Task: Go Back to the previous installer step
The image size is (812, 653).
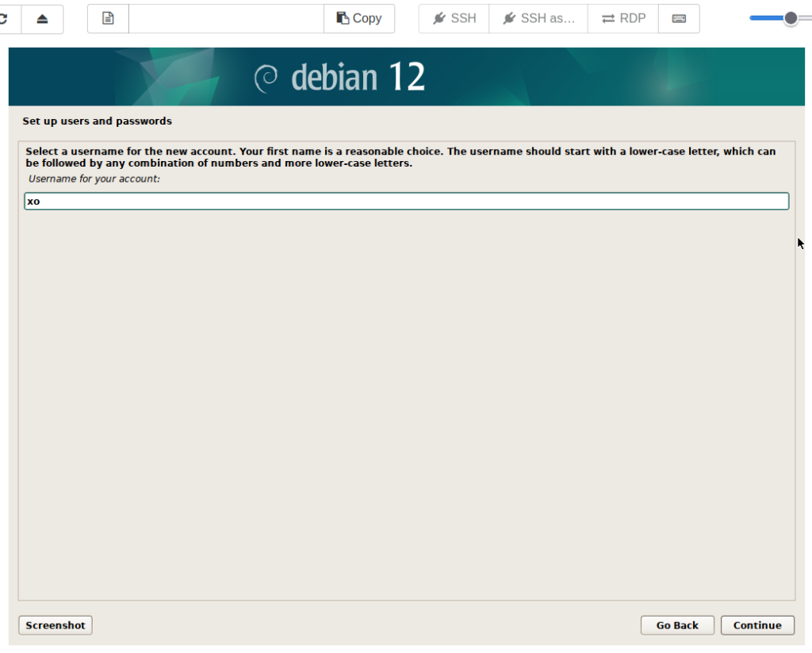Action: coord(677,625)
